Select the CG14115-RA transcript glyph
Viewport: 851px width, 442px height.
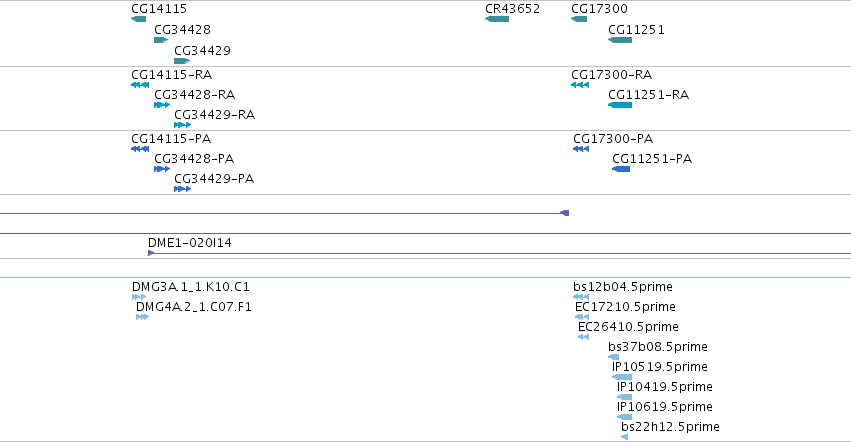coord(140,85)
